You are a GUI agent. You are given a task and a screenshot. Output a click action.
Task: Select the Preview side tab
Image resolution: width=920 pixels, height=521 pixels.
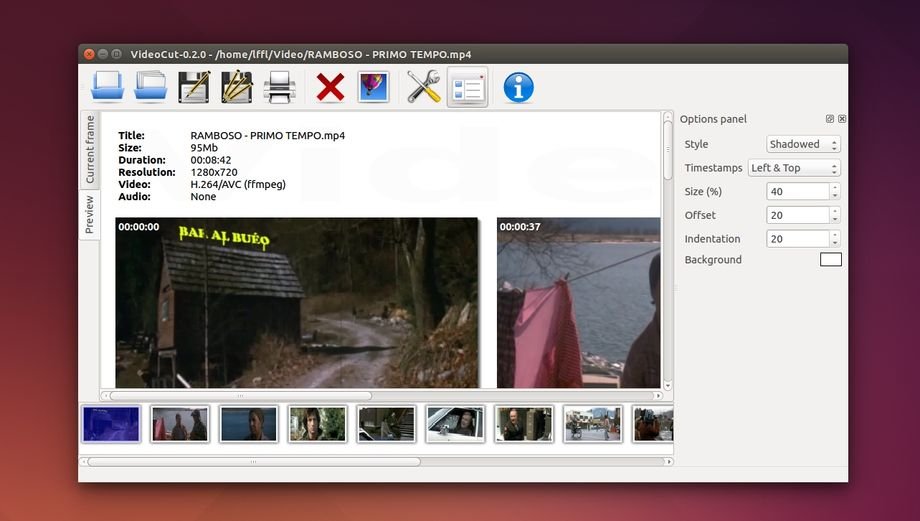coord(89,214)
